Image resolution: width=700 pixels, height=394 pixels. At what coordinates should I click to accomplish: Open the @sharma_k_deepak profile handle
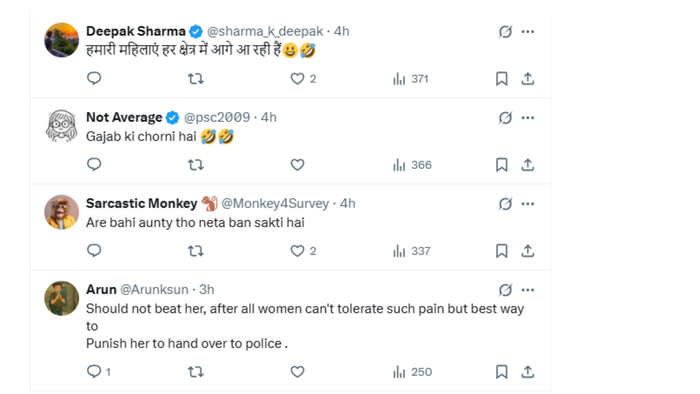tap(265, 31)
